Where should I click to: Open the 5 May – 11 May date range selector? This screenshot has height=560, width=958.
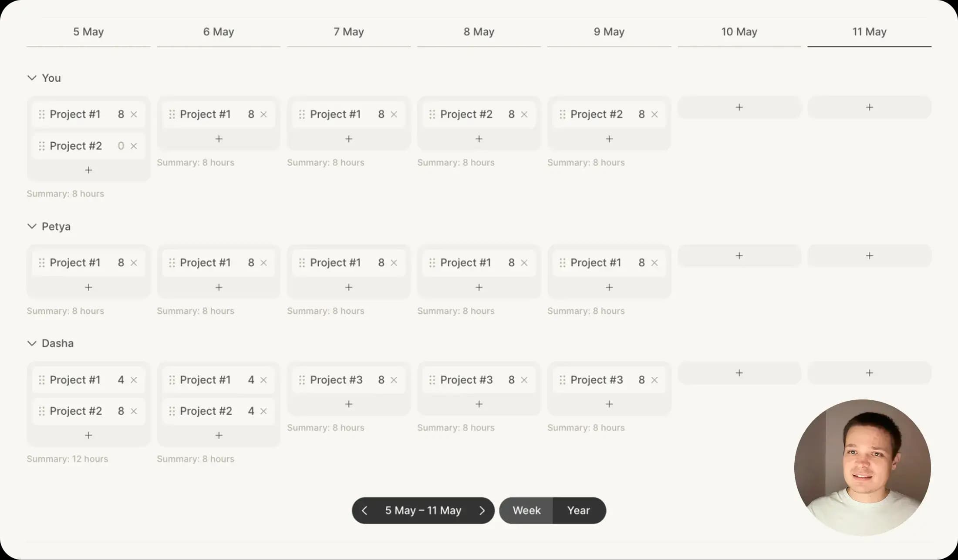click(423, 510)
